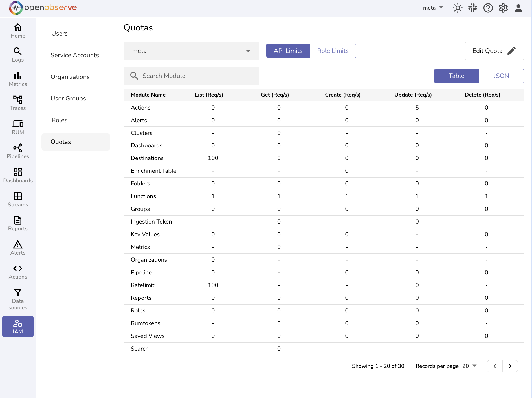Click the Showing 1 - 20 of 30 text
Image resolution: width=532 pixels, height=398 pixels.
tap(378, 366)
